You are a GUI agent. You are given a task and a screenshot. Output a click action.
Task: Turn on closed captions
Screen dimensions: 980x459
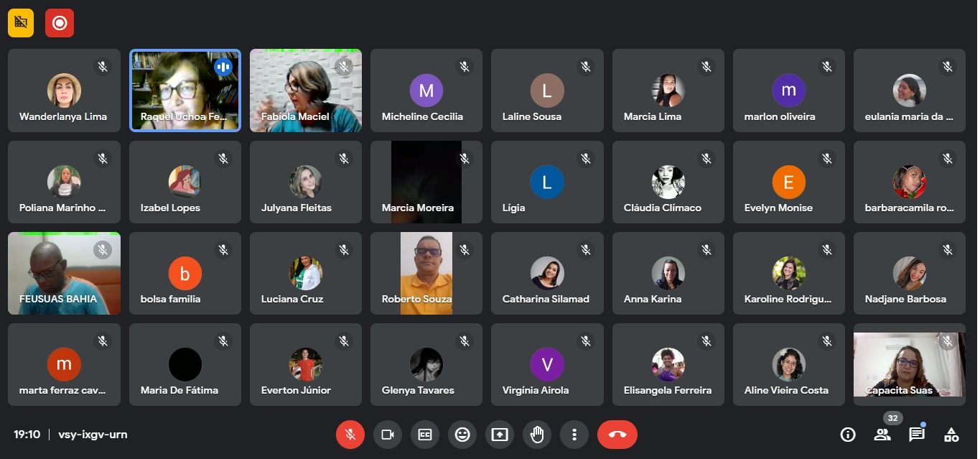click(x=425, y=435)
